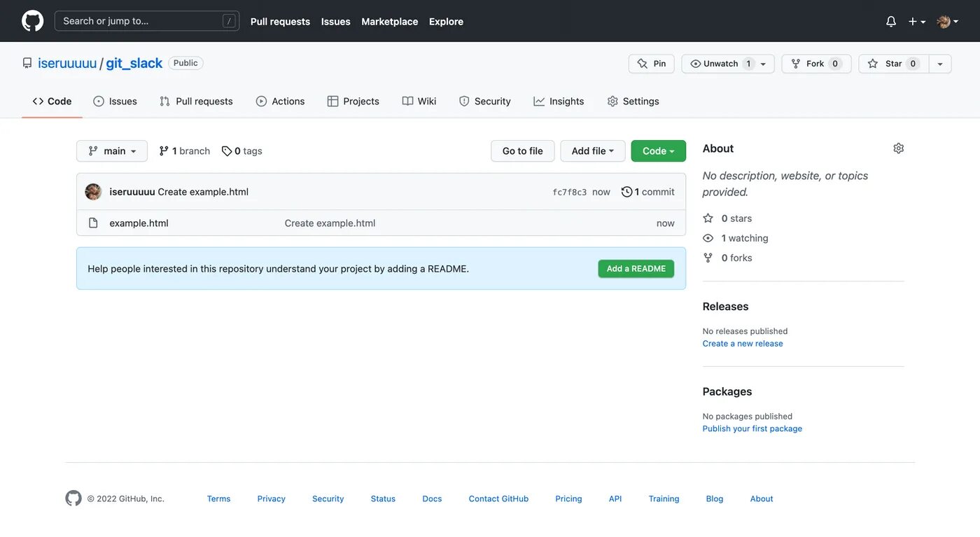Click the Add a README button

click(636, 269)
